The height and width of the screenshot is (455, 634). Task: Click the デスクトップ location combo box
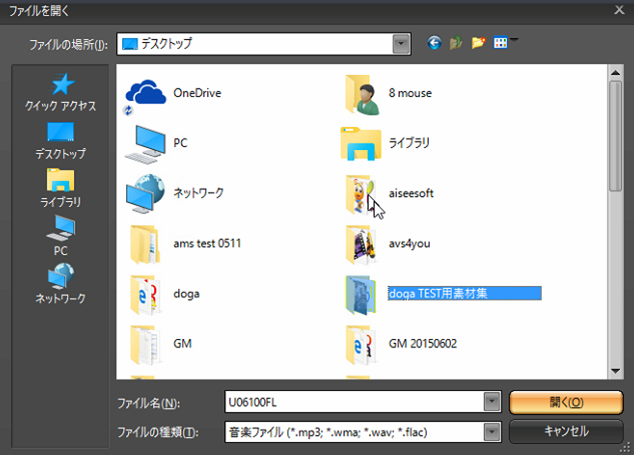pyautogui.click(x=264, y=44)
